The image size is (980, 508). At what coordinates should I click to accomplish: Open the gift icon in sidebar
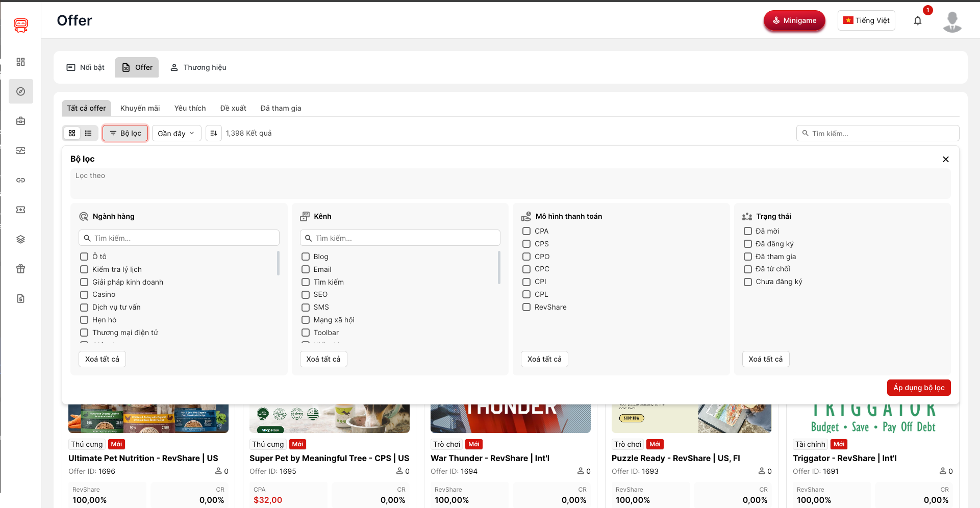(x=20, y=269)
